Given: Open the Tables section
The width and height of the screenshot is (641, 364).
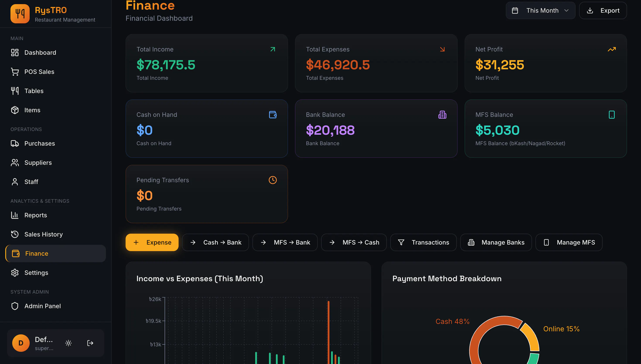Looking at the screenshot, I should pos(56,91).
